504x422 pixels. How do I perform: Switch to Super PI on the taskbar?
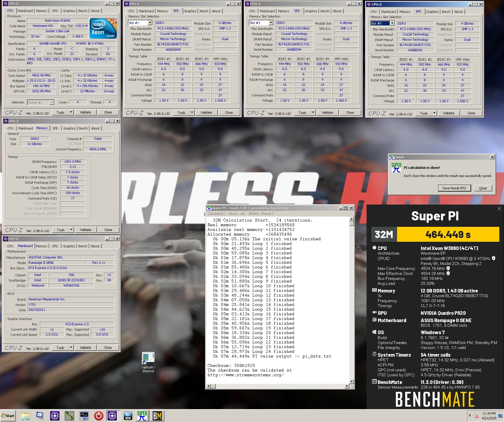tap(142, 416)
